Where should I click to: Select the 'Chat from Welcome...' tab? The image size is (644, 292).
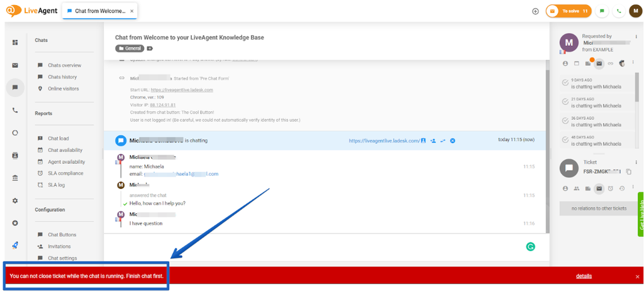(x=99, y=11)
